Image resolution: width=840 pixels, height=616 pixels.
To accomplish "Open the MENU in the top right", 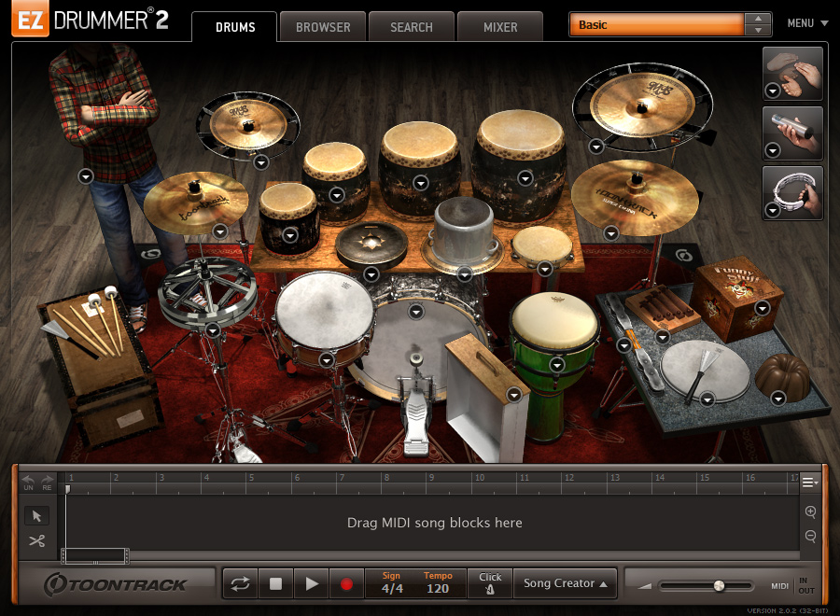I will (x=806, y=23).
